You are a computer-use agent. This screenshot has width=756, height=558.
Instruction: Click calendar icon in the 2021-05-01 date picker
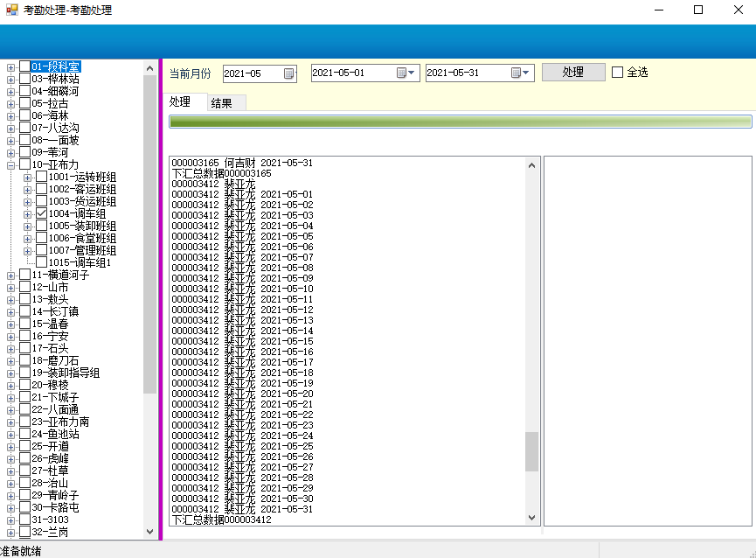coord(402,73)
